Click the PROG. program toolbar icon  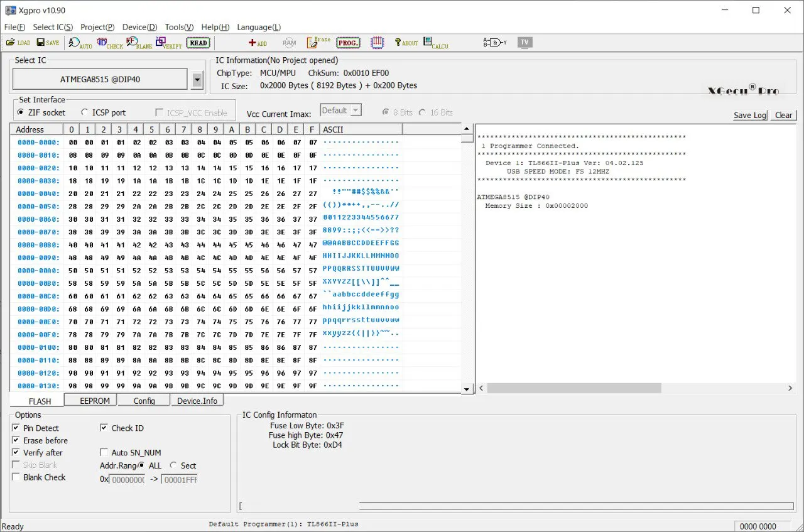[x=348, y=43]
